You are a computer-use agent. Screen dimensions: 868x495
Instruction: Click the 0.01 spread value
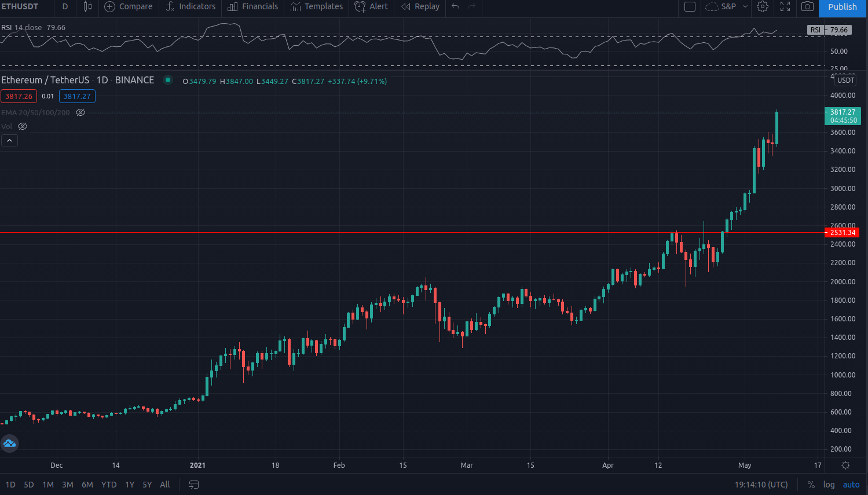48,97
